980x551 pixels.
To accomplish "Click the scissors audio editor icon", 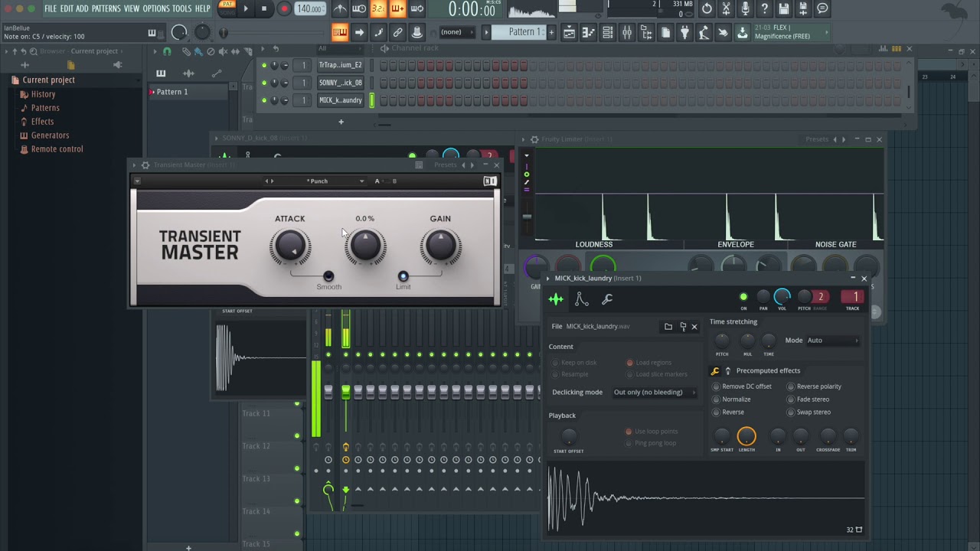I will click(726, 9).
